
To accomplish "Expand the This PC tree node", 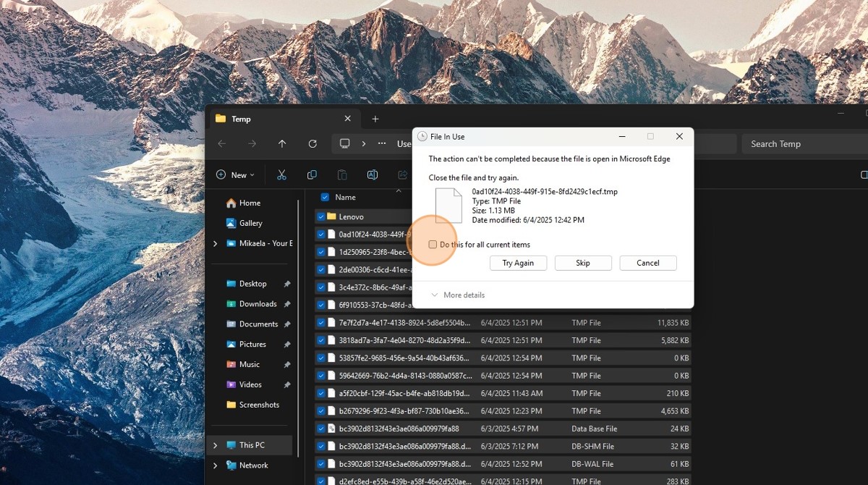I will tap(215, 445).
